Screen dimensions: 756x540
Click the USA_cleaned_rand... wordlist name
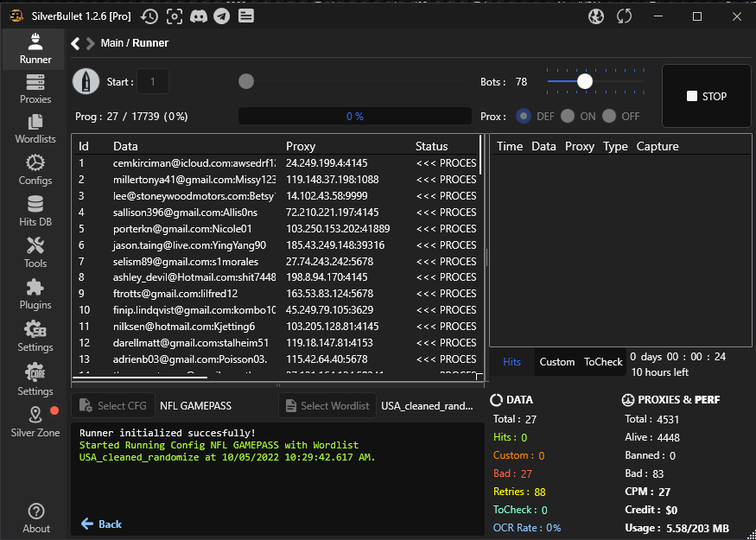click(427, 406)
